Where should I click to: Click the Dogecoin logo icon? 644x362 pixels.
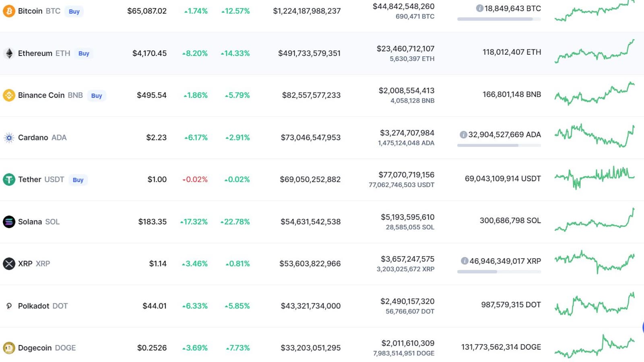point(9,348)
